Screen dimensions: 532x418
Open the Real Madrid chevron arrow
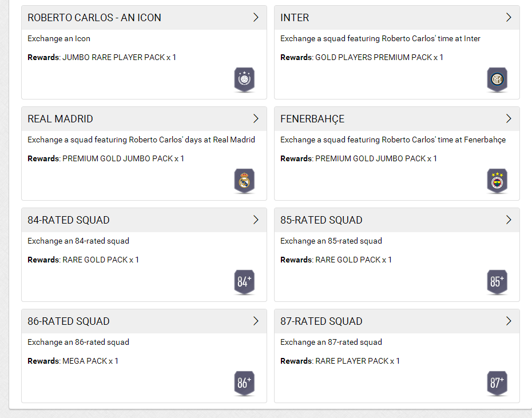(256, 119)
